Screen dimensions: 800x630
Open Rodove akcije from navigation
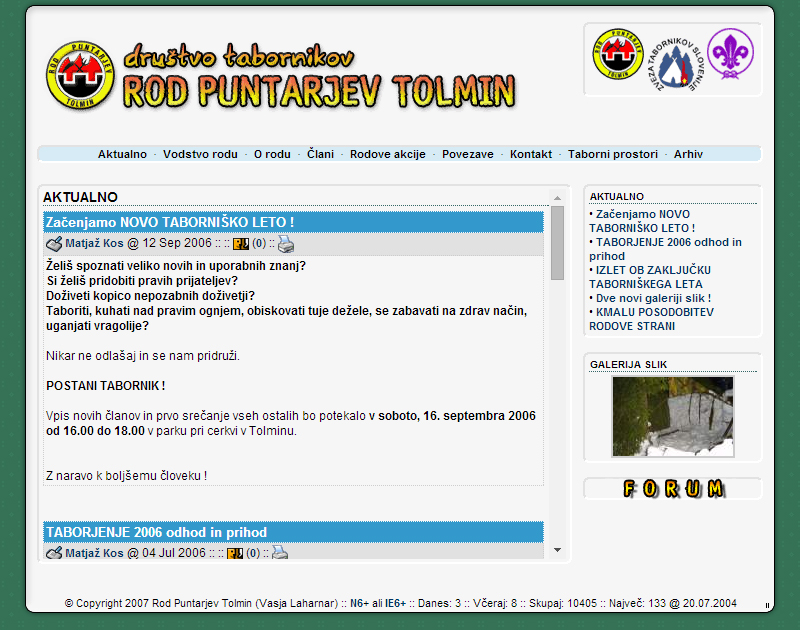pyautogui.click(x=388, y=154)
